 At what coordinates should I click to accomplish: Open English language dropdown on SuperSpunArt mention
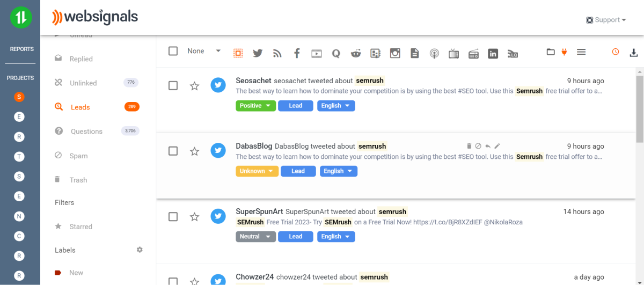(x=335, y=237)
